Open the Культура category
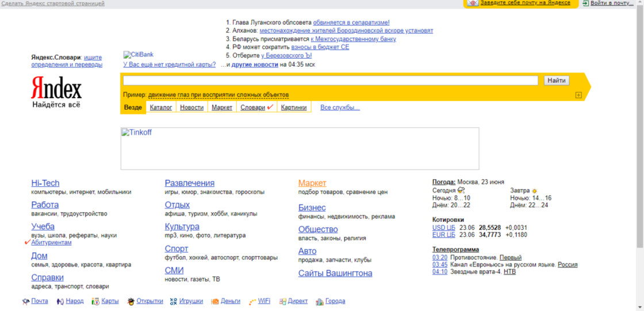 182,226
